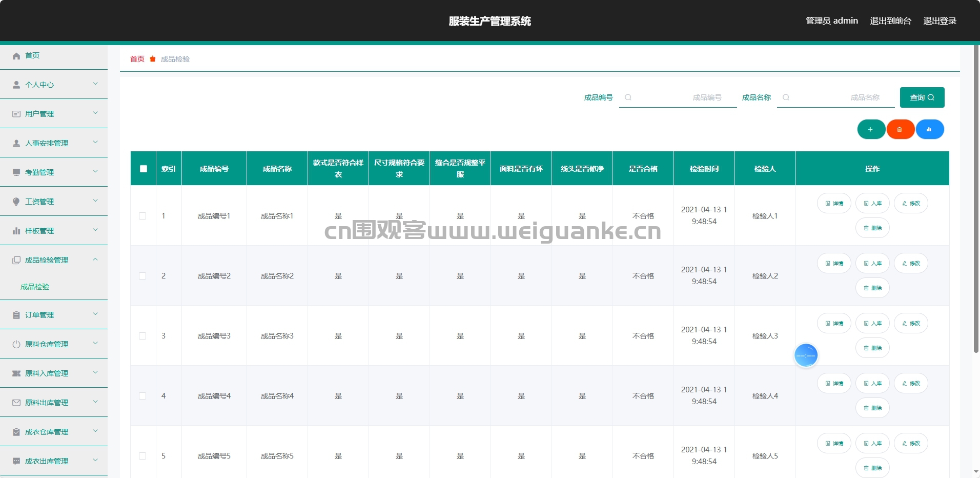Check the checkbox for row 1
980x478 pixels.
point(142,216)
